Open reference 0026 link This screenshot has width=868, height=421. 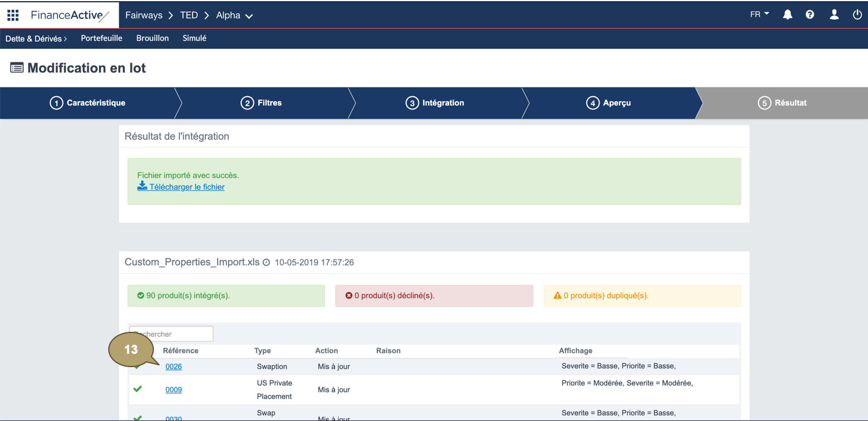click(x=174, y=367)
